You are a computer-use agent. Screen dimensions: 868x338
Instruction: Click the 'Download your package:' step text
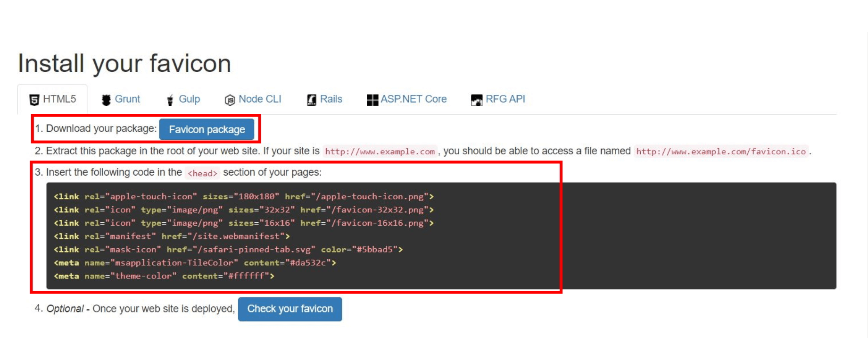(101, 128)
